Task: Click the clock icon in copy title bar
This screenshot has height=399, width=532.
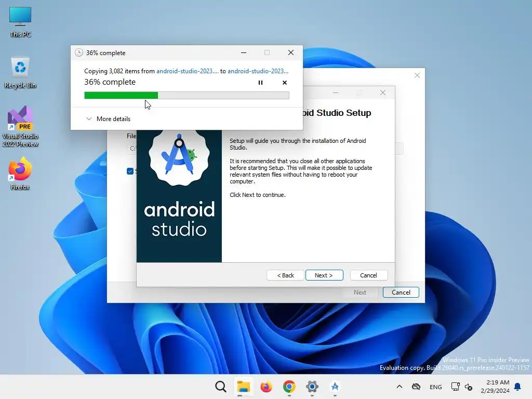Action: point(79,52)
